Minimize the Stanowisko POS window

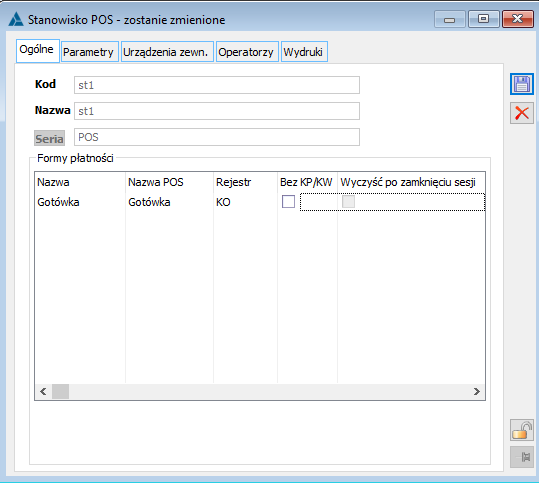[449, 19]
